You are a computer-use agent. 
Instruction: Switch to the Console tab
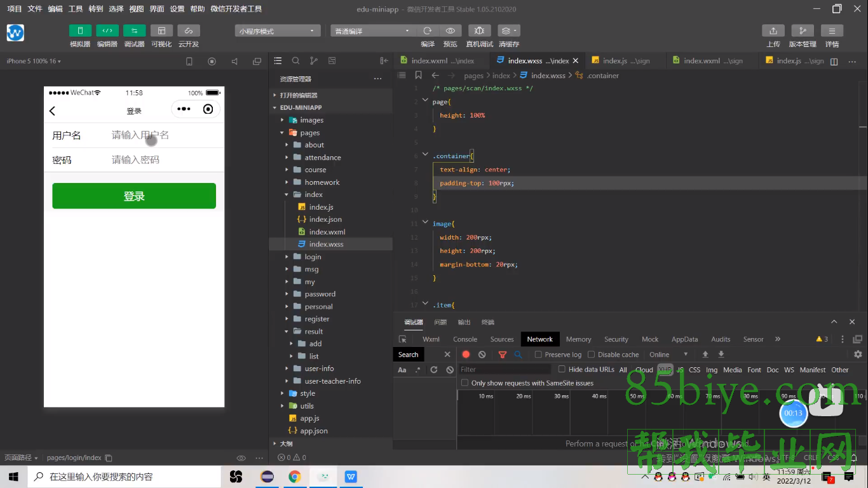pyautogui.click(x=465, y=339)
